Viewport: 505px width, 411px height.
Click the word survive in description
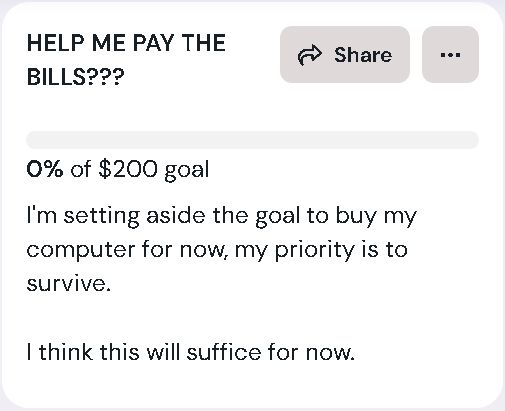66,284
